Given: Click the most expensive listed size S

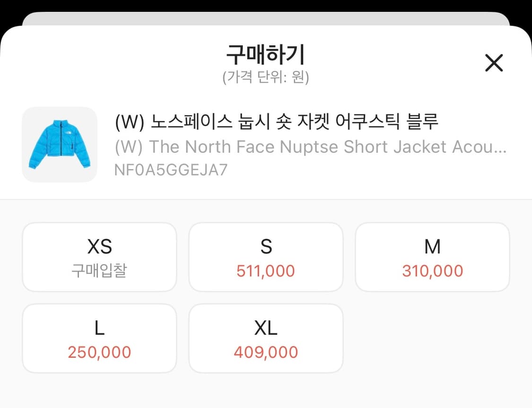Looking at the screenshot, I should [266, 257].
